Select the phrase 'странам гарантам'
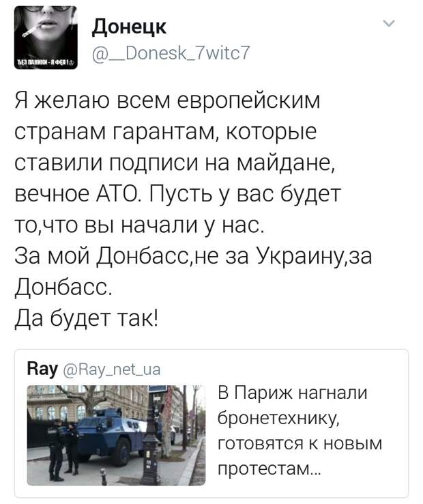The image size is (423, 504). click(x=115, y=132)
